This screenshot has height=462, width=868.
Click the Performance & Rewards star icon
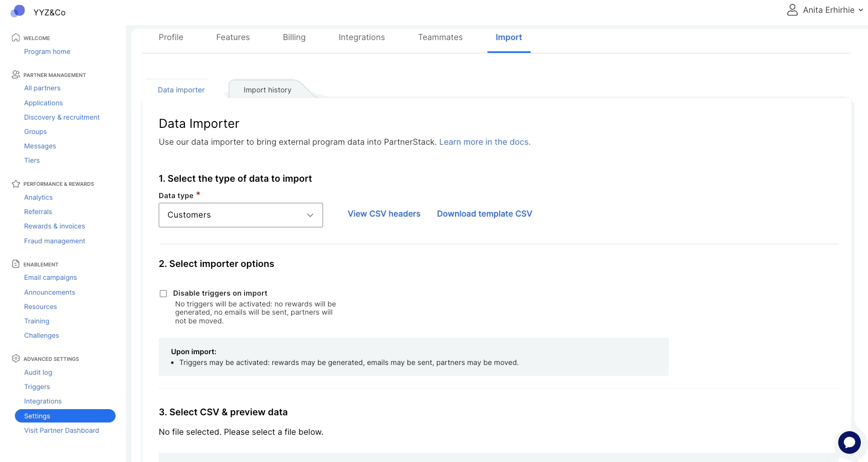[x=16, y=183]
